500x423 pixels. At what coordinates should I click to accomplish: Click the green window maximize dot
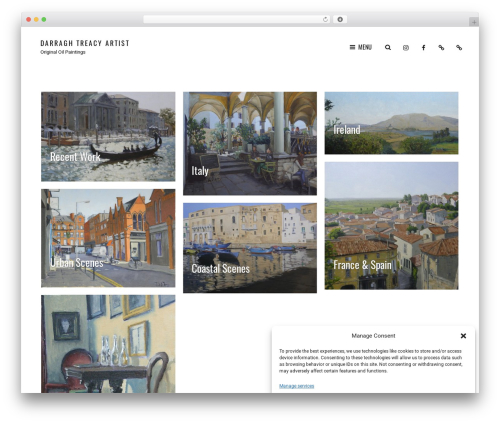(x=44, y=20)
